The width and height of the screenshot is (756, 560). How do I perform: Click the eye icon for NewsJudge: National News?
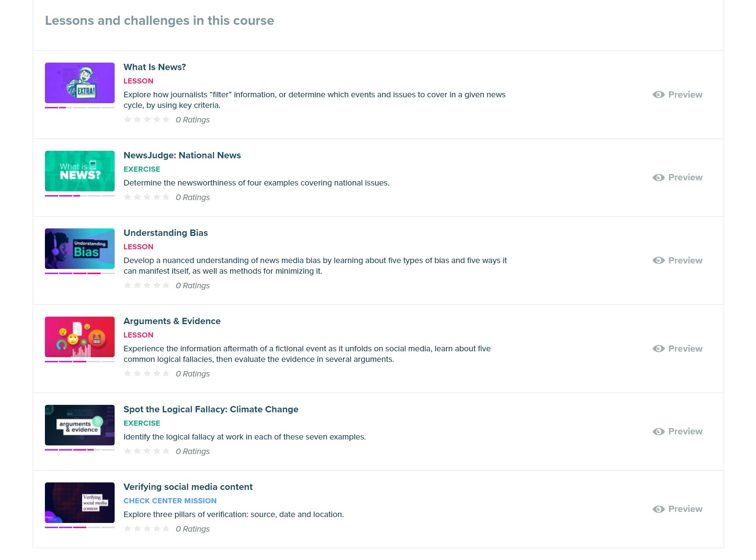658,178
